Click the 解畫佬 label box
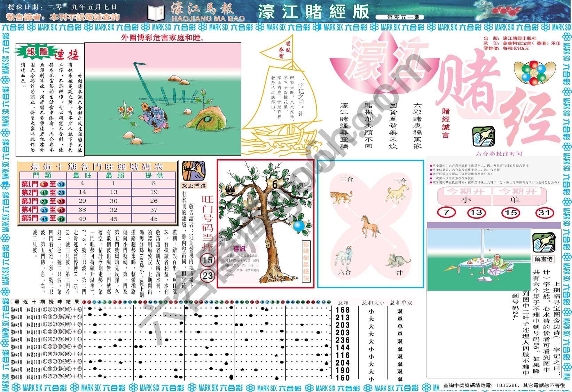572x392 pixels. [544, 259]
